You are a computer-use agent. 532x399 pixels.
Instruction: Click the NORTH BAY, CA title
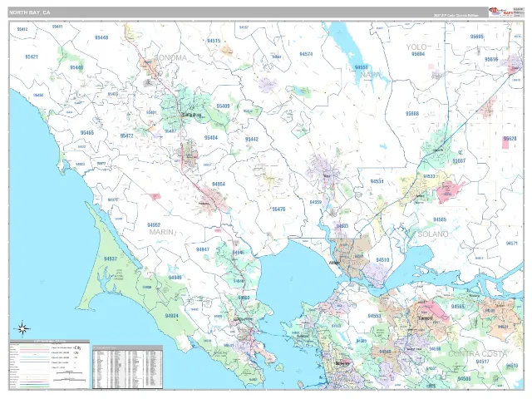coord(30,12)
